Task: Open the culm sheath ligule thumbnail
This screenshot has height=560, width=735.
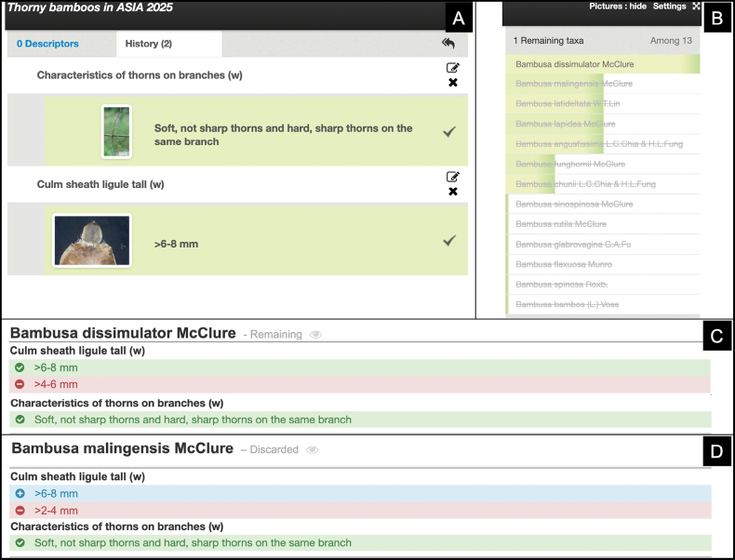Action: 92,240
